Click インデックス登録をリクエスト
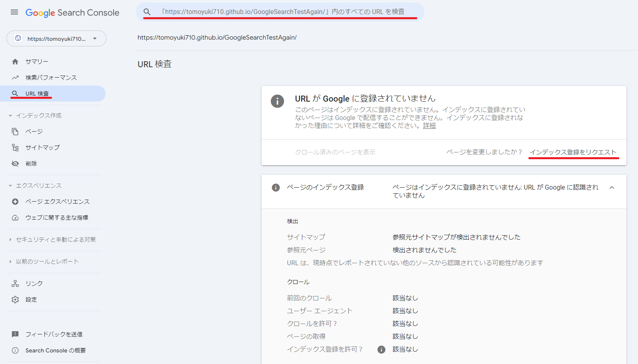Image resolution: width=638 pixels, height=364 pixels. point(573,152)
